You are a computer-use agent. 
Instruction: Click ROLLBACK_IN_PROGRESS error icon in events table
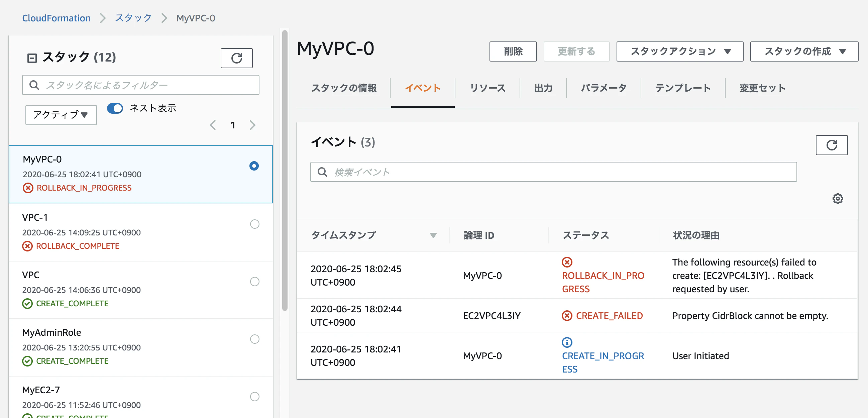pyautogui.click(x=567, y=262)
